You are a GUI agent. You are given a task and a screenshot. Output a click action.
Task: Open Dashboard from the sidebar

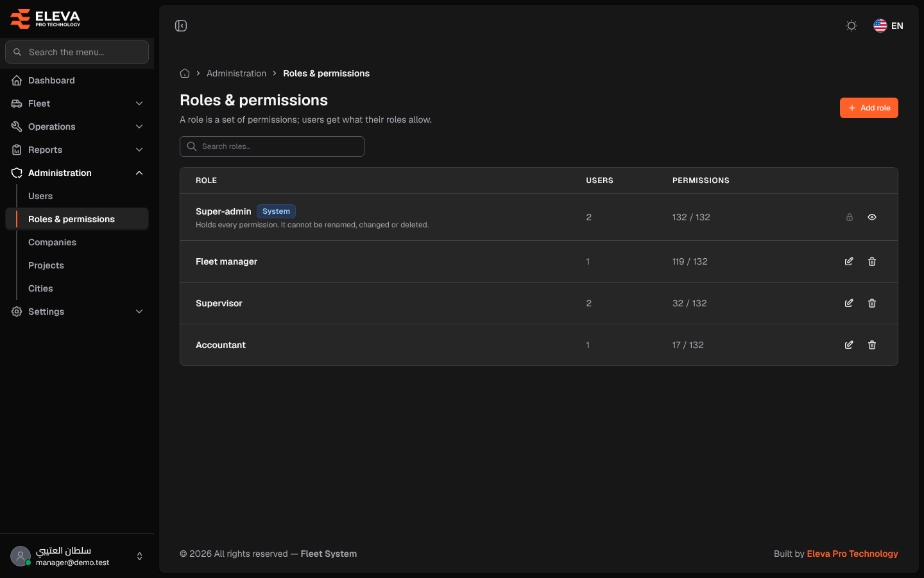click(x=77, y=80)
